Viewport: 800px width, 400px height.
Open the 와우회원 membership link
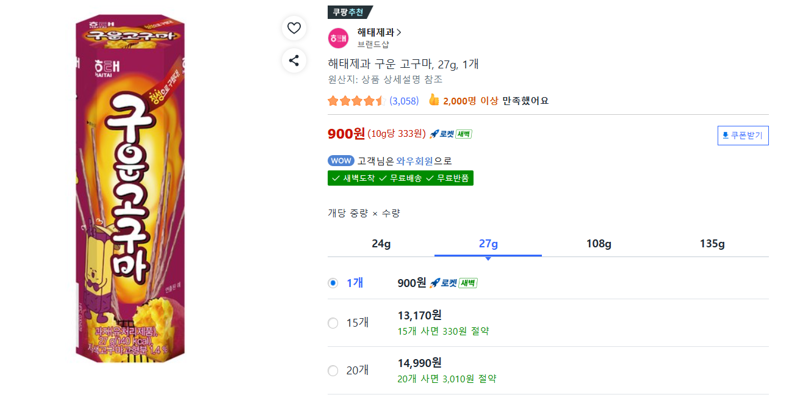tap(415, 161)
